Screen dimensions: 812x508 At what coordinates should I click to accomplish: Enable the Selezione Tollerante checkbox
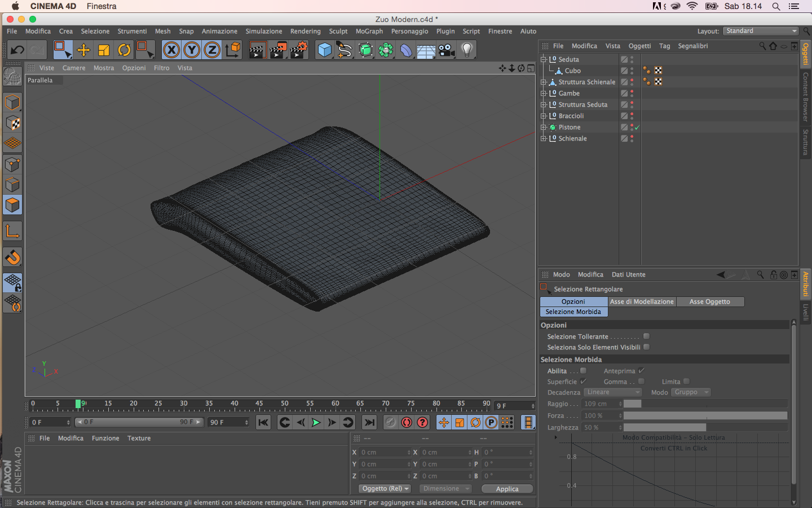point(647,336)
